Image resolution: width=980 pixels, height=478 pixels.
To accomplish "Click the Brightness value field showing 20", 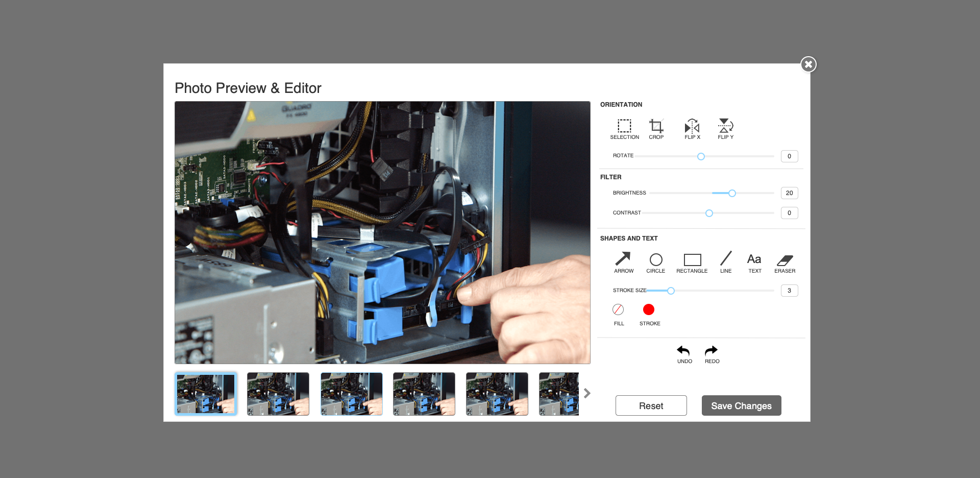I will point(789,193).
